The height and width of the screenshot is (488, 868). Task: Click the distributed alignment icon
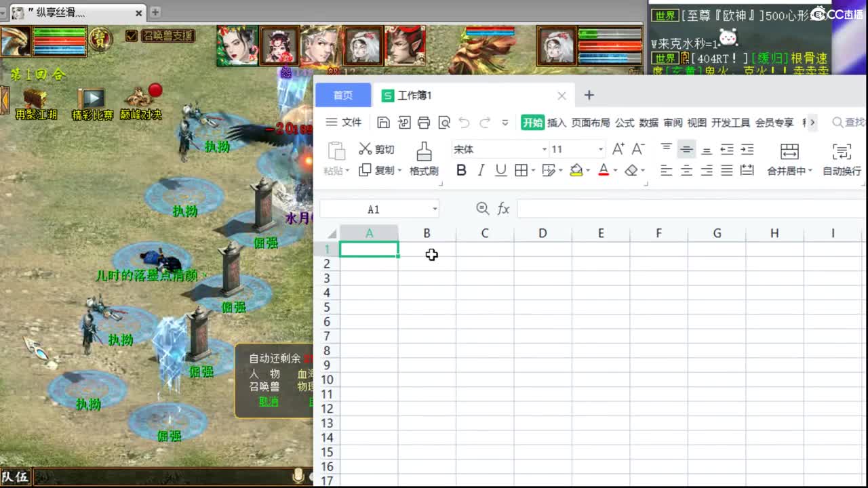tap(747, 171)
